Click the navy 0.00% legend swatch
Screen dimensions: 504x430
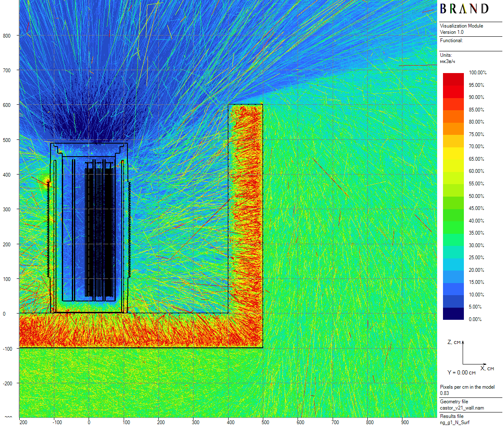click(453, 314)
